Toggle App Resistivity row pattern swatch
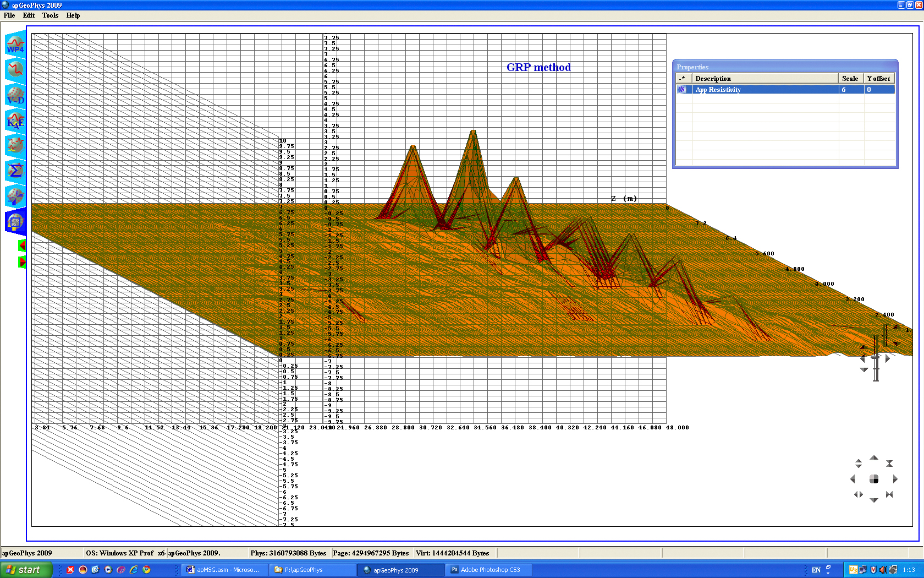This screenshot has height=578, width=924. (682, 90)
